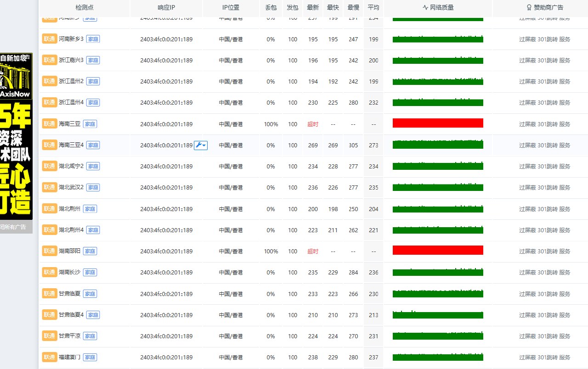Click the slowest value 284 for 湖南长沙
This screenshot has height=369, width=588.
(x=353, y=272)
